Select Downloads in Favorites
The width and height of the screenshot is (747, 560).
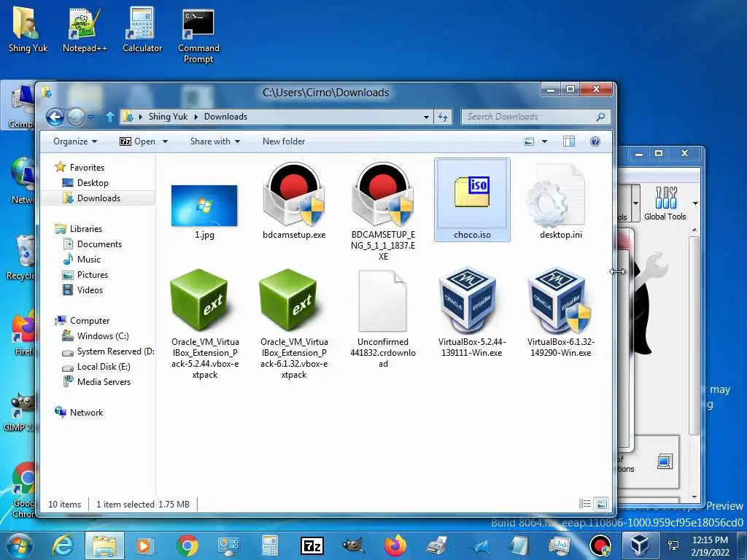click(98, 198)
